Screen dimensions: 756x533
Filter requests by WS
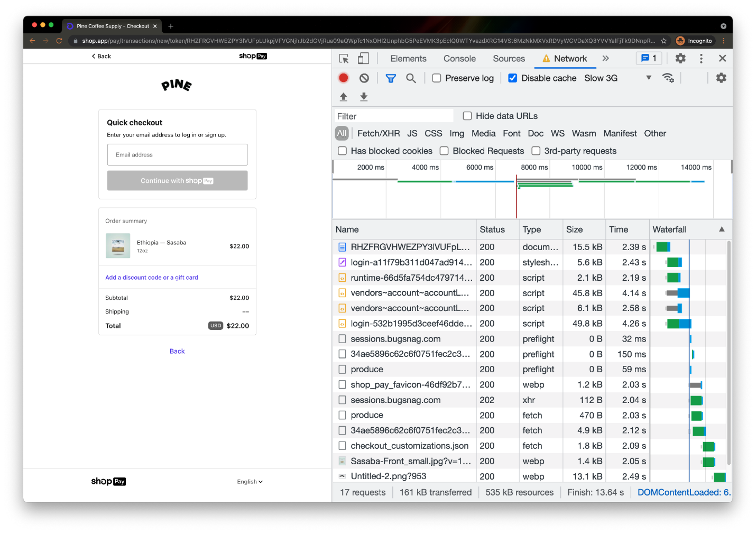click(558, 133)
